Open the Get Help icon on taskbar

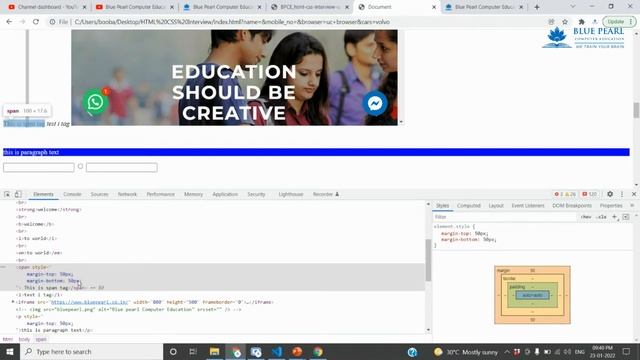coord(412,351)
